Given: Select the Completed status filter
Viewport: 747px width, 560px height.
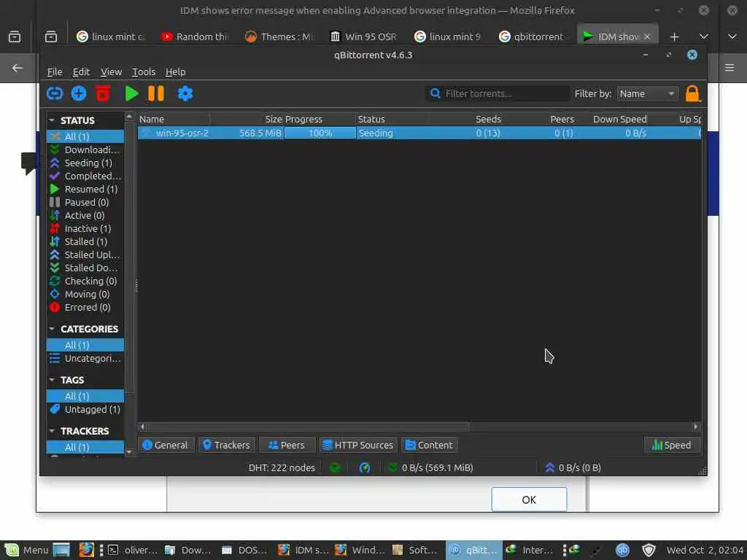Looking at the screenshot, I should pyautogui.click(x=85, y=176).
